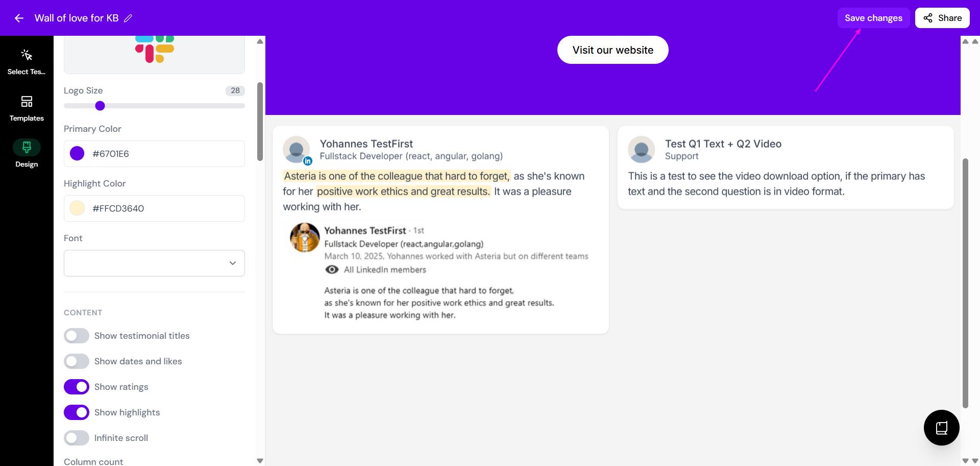Click the Test Q1 reviewer avatar
The height and width of the screenshot is (466, 980).
pyautogui.click(x=641, y=149)
